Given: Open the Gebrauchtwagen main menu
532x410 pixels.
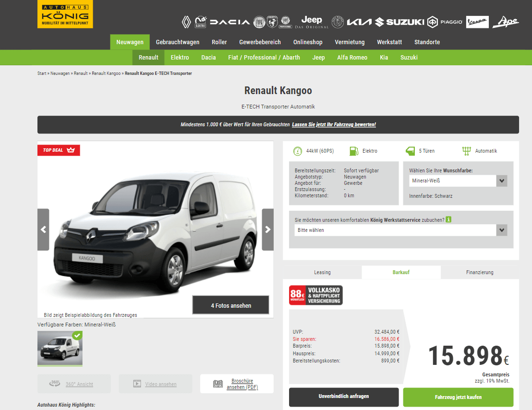Looking at the screenshot, I should pos(178,42).
